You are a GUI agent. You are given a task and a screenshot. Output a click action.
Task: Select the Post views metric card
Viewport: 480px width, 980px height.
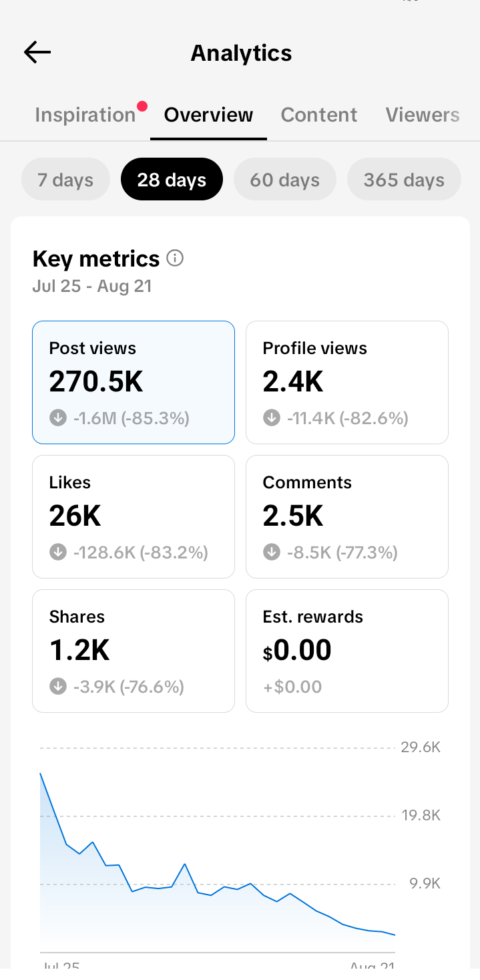134,382
